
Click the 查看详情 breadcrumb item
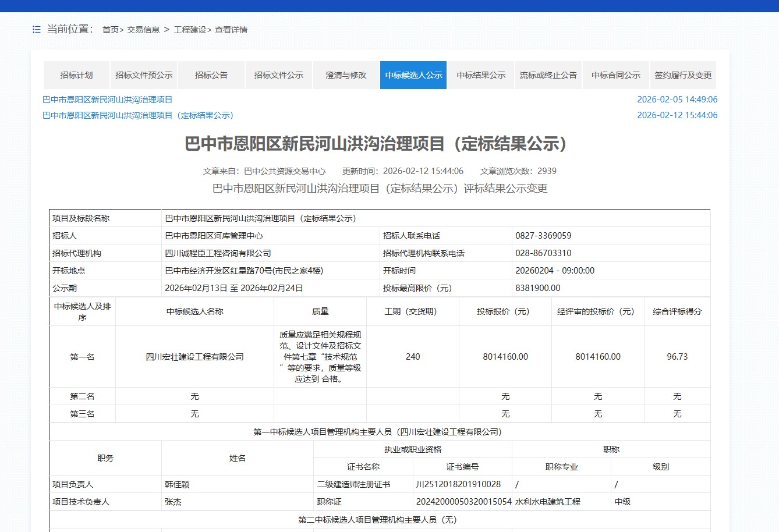[231, 30]
